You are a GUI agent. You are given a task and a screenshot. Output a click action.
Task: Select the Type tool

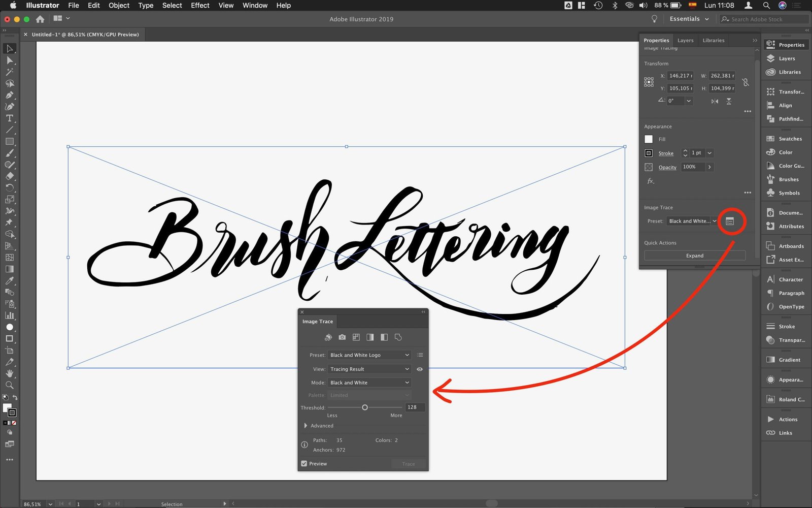click(x=10, y=118)
